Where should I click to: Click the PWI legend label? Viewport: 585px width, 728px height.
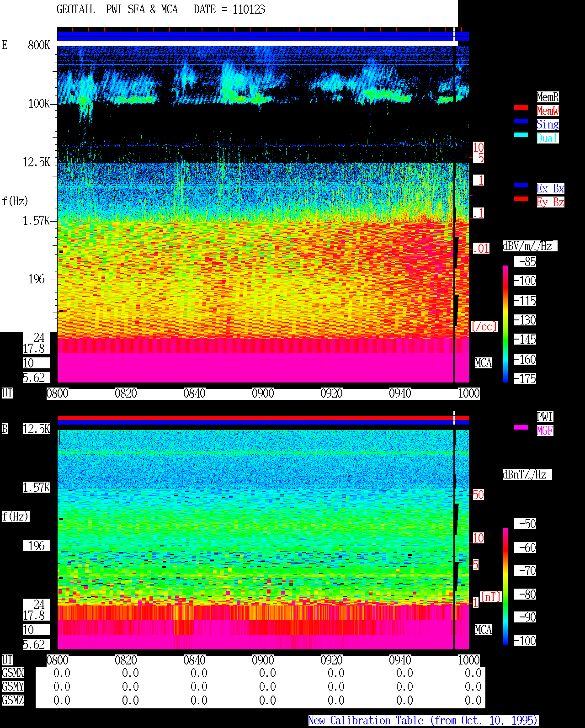pyautogui.click(x=545, y=417)
